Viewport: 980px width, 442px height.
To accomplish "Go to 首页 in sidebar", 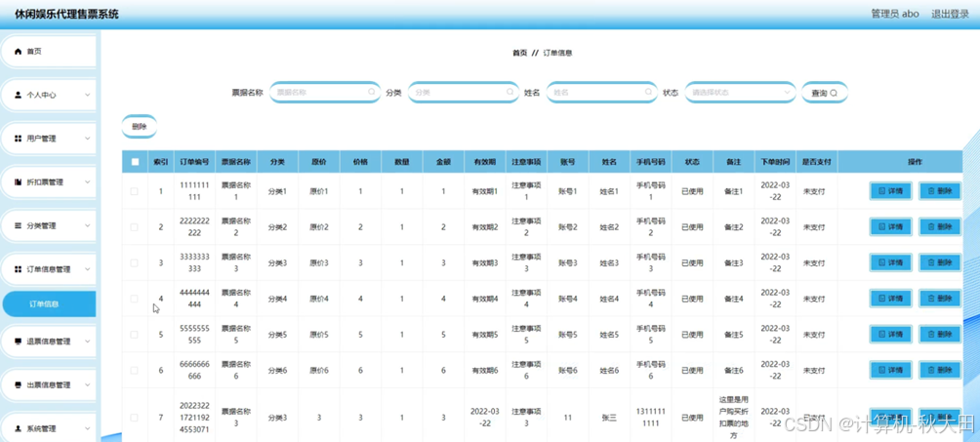I will coord(50,52).
